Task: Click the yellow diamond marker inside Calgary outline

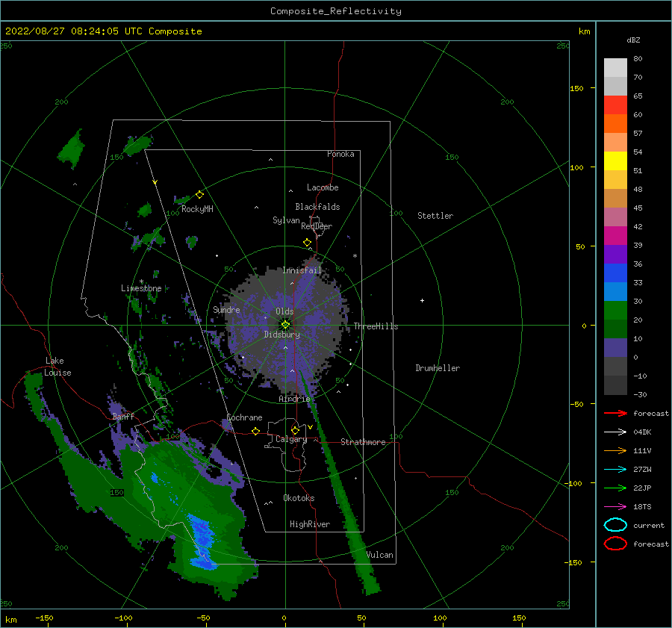Action: click(x=295, y=430)
